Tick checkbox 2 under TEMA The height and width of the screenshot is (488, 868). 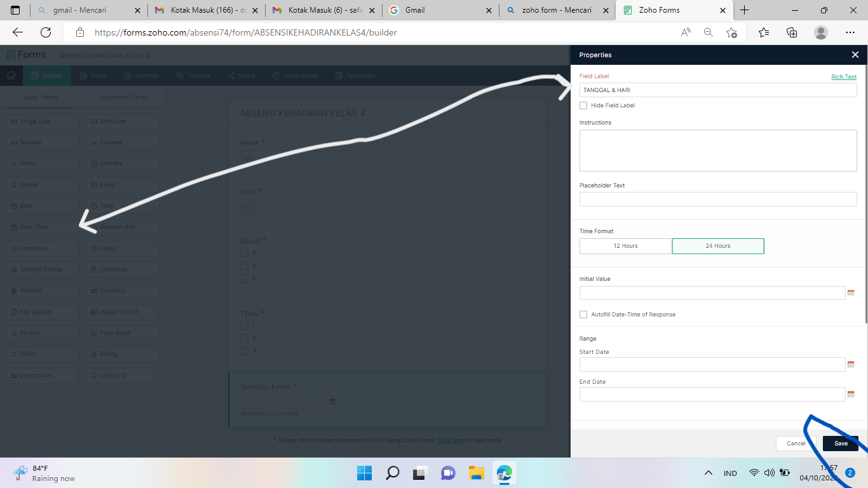[x=245, y=338]
